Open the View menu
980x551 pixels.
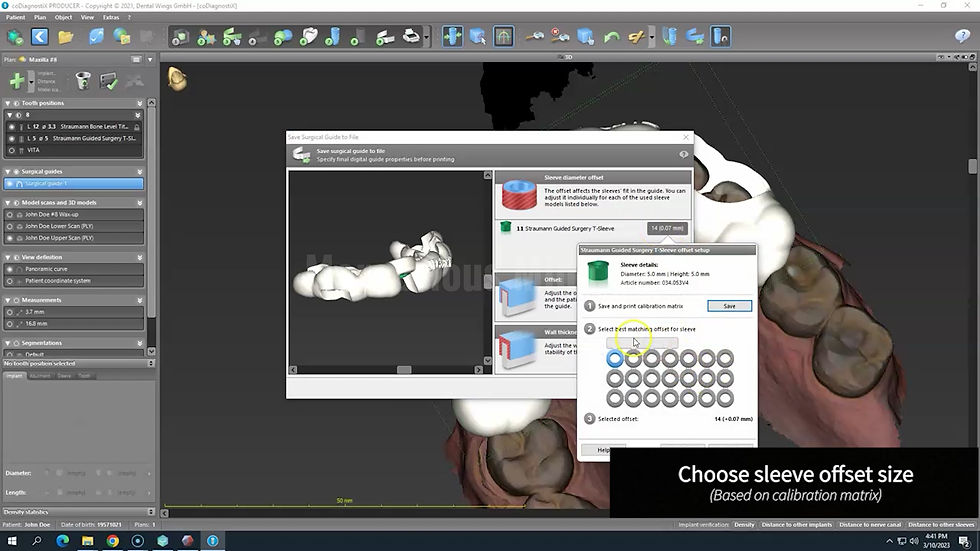coord(88,17)
